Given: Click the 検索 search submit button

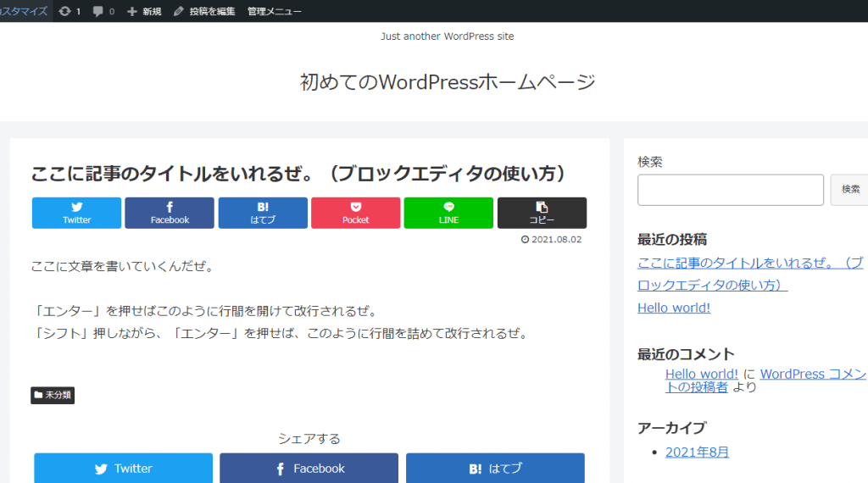Looking at the screenshot, I should coord(850,190).
